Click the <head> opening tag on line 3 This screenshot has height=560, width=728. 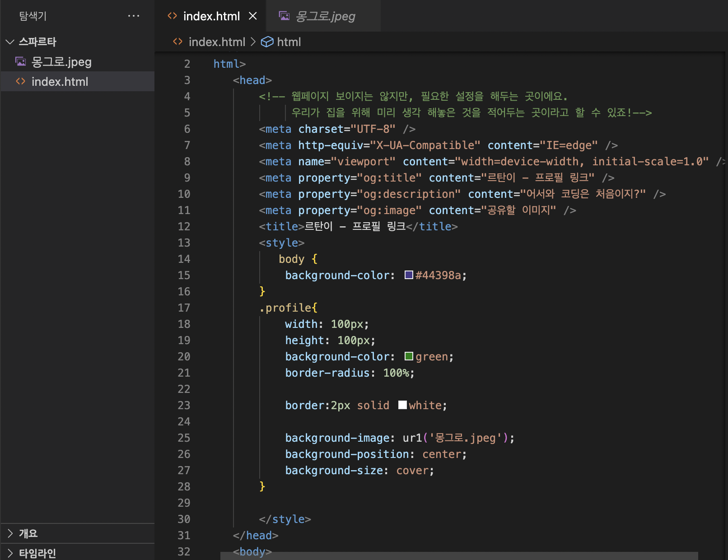point(252,80)
